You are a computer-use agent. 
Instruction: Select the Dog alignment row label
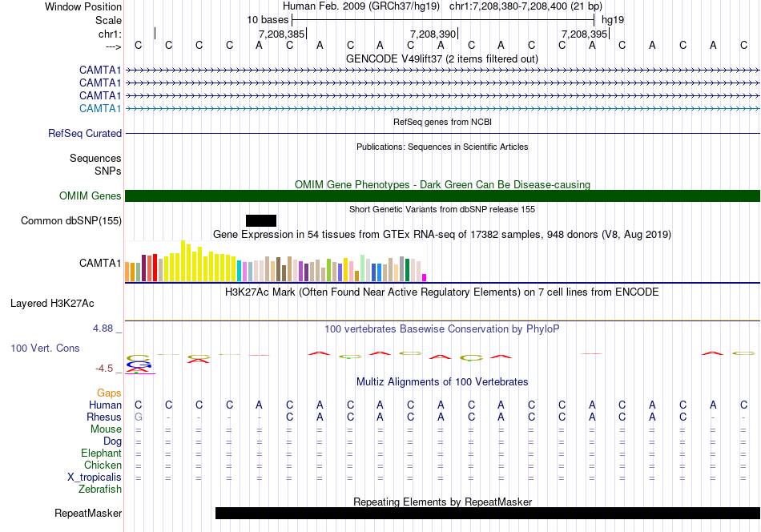113,441
